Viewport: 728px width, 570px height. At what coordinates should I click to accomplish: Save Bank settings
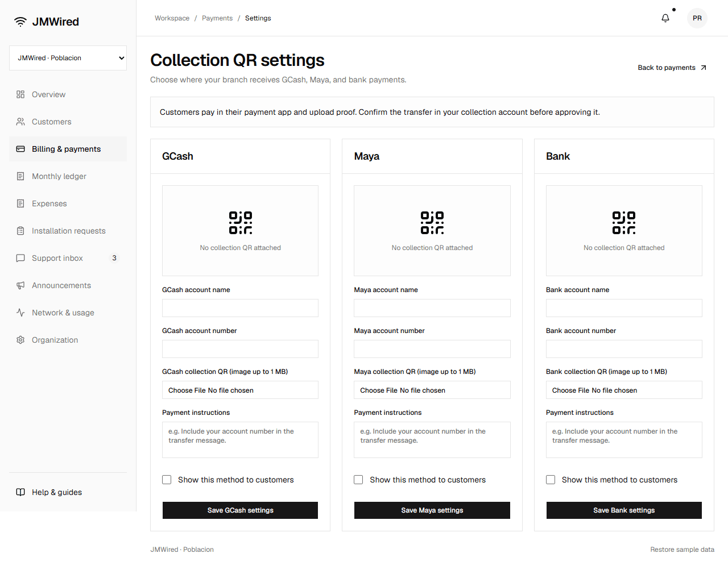point(624,510)
